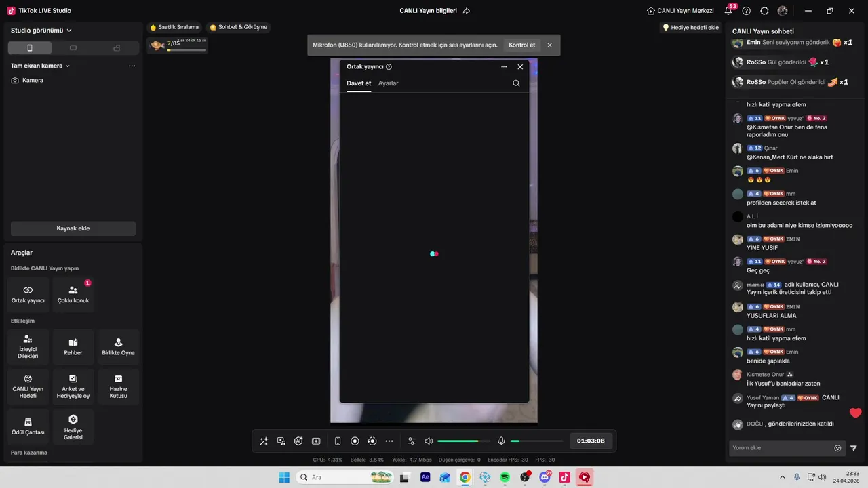This screenshot has height=488, width=868.
Task: Open CANLI Yayın Merkezi
Action: (x=680, y=11)
